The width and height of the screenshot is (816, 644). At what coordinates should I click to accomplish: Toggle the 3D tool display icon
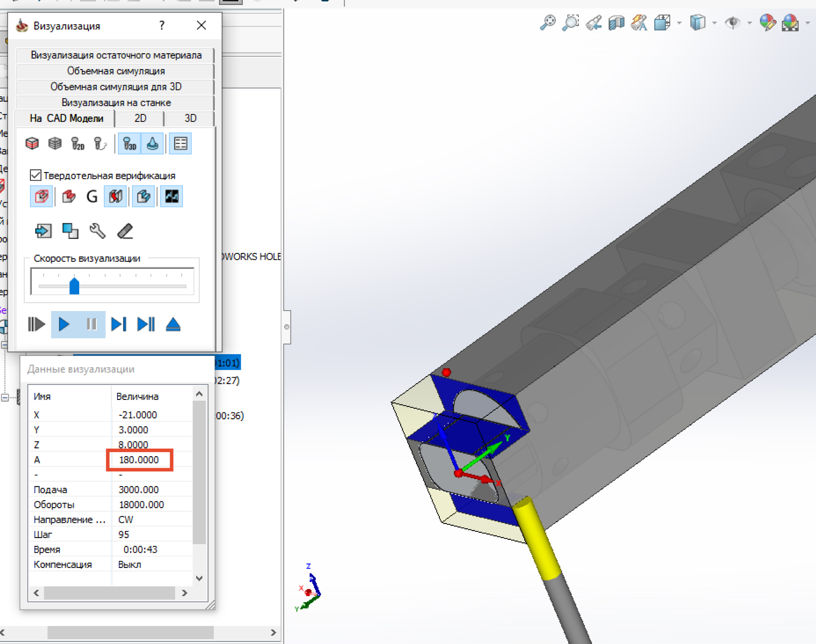[129, 143]
